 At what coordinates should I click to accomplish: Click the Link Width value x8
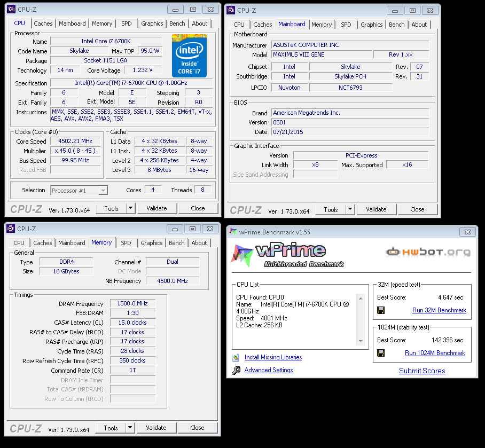click(315, 165)
